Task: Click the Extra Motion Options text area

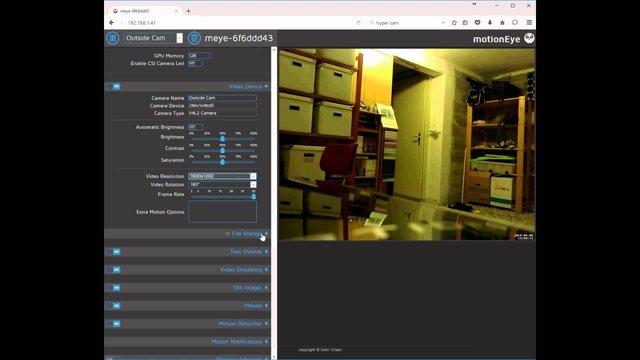Action: click(222, 212)
